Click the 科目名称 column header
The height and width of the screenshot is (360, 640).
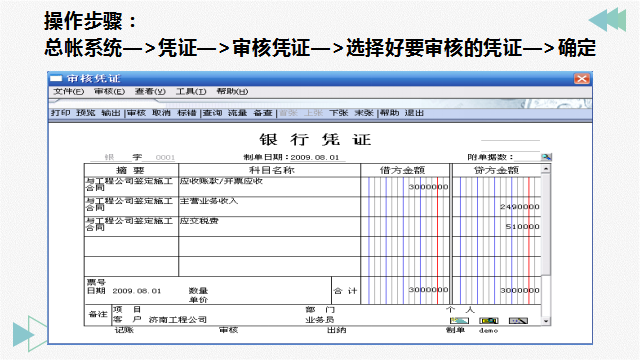click(x=269, y=170)
